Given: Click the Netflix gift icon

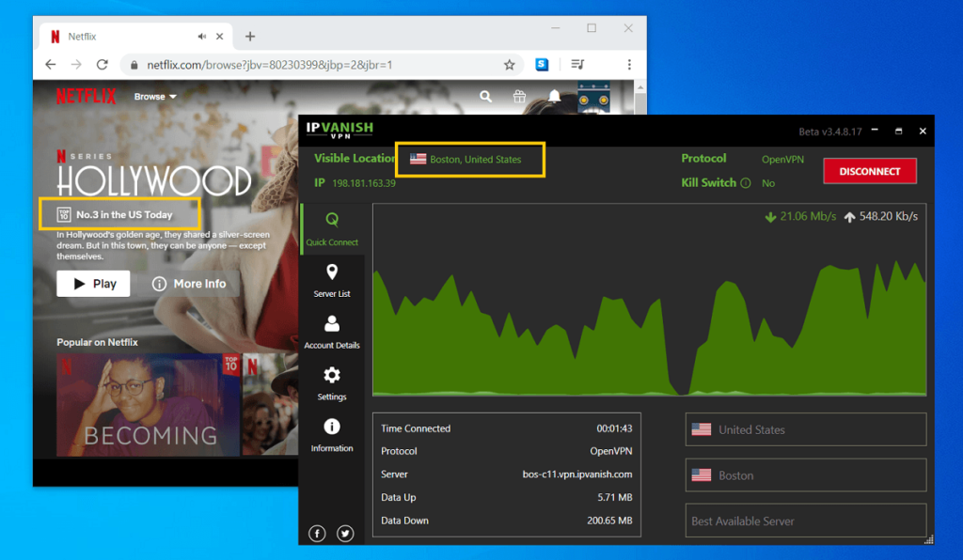Looking at the screenshot, I should [519, 96].
